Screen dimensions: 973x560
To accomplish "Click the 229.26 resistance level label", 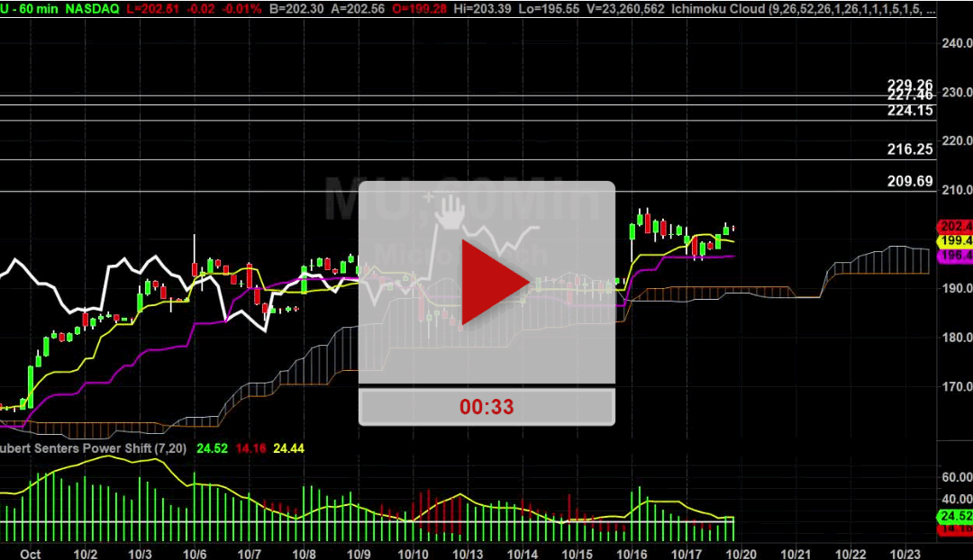I will pos(909,85).
